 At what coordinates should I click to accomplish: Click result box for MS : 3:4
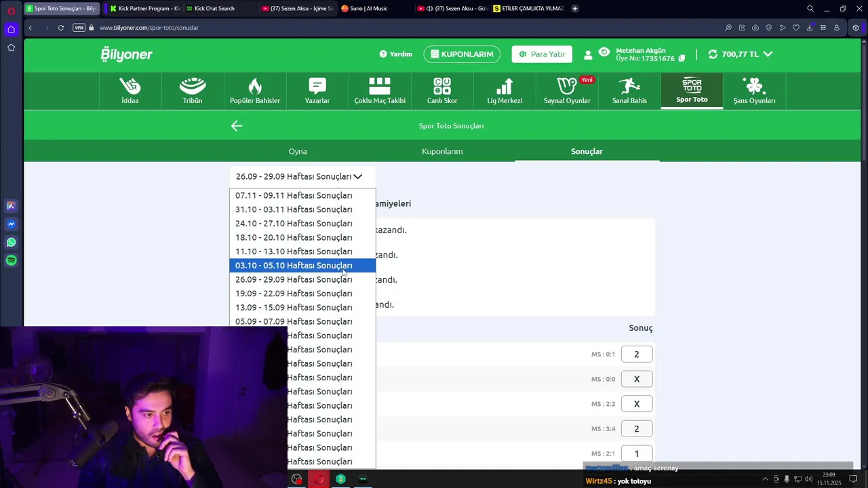tap(637, 428)
